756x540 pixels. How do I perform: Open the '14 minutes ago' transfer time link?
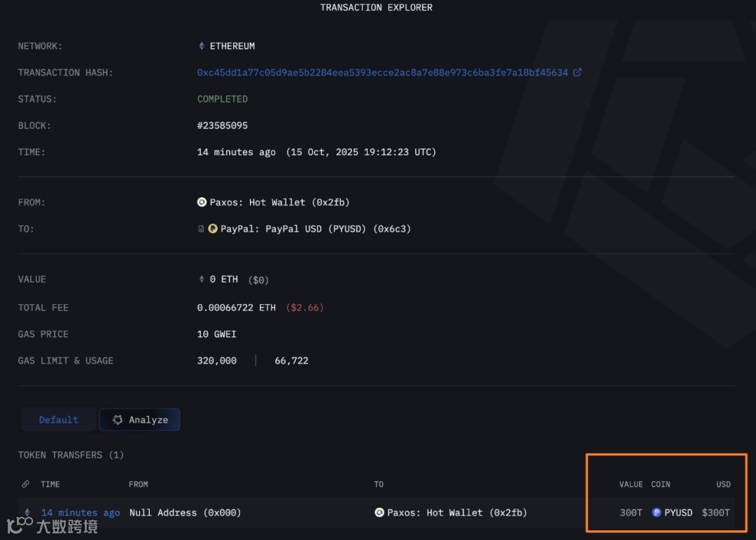(x=80, y=513)
